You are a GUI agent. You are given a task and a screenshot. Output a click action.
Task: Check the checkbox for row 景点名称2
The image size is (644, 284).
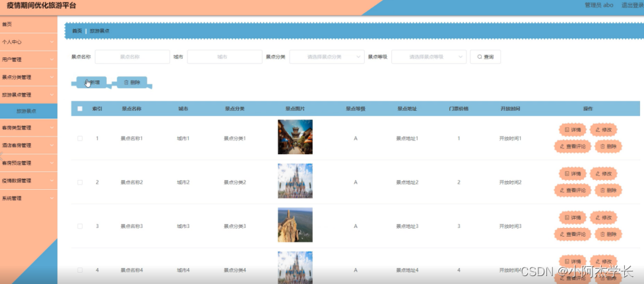(x=80, y=183)
